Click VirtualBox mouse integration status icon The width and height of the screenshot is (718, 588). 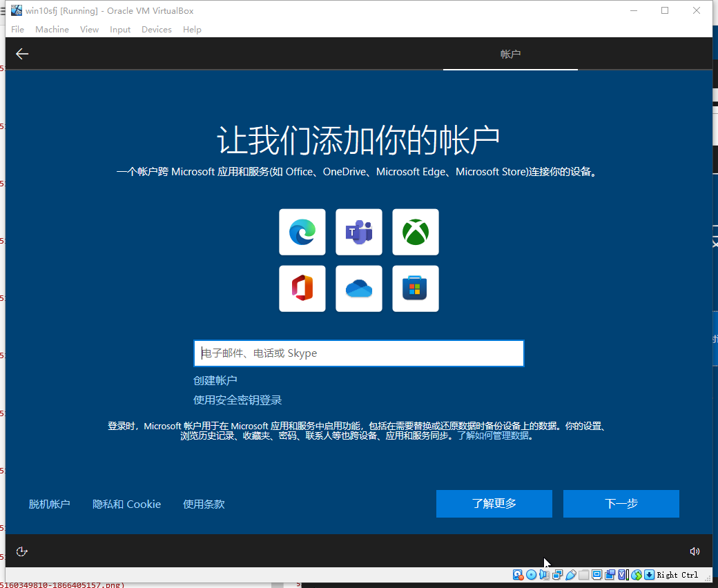click(637, 575)
